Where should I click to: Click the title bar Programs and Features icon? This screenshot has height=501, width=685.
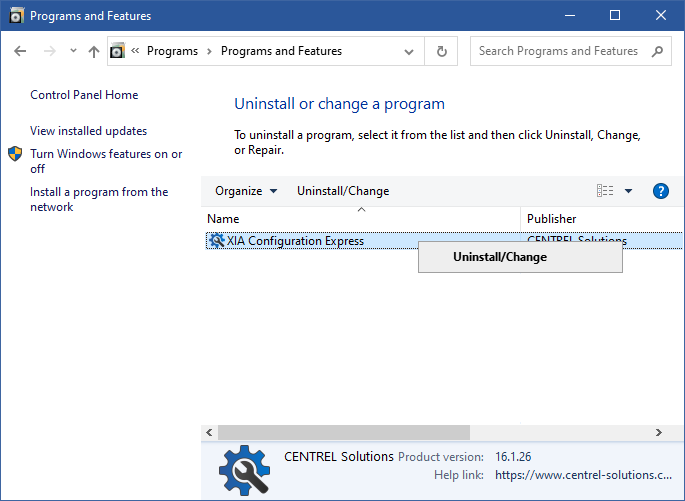pyautogui.click(x=17, y=16)
